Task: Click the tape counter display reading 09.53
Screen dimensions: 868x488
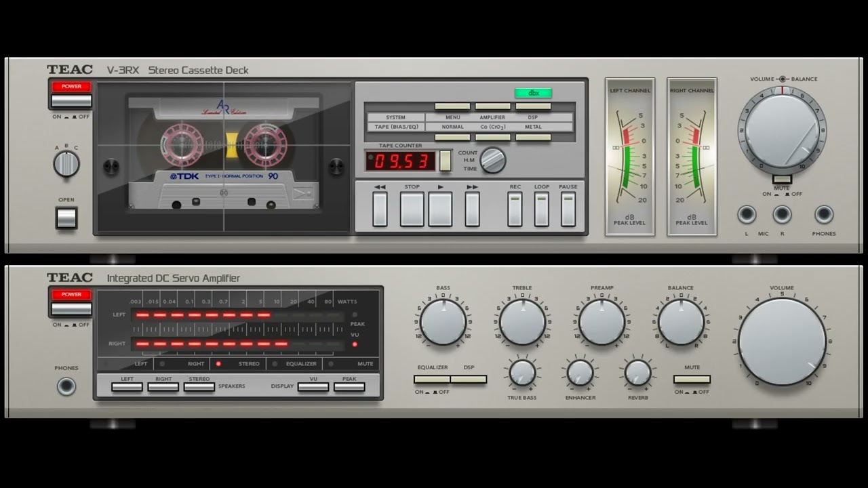Action: [x=401, y=161]
